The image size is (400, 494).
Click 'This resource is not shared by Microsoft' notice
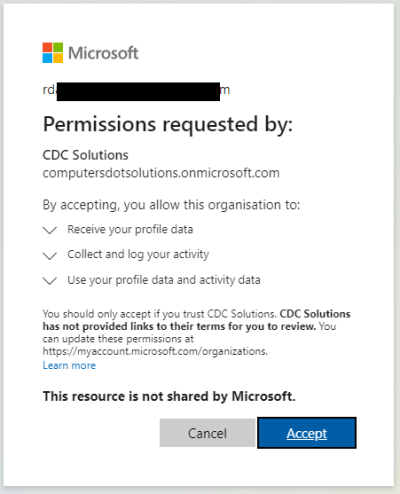point(169,396)
